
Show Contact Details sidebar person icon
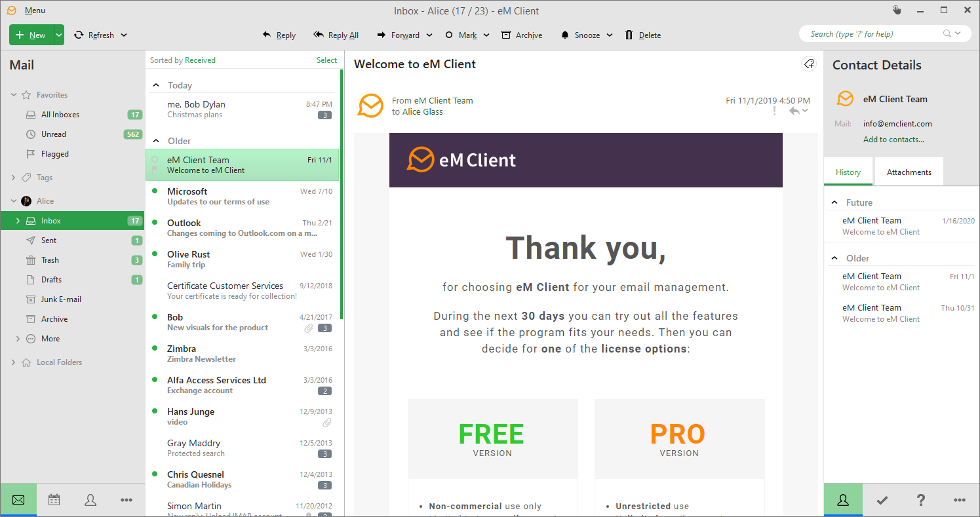coord(843,500)
